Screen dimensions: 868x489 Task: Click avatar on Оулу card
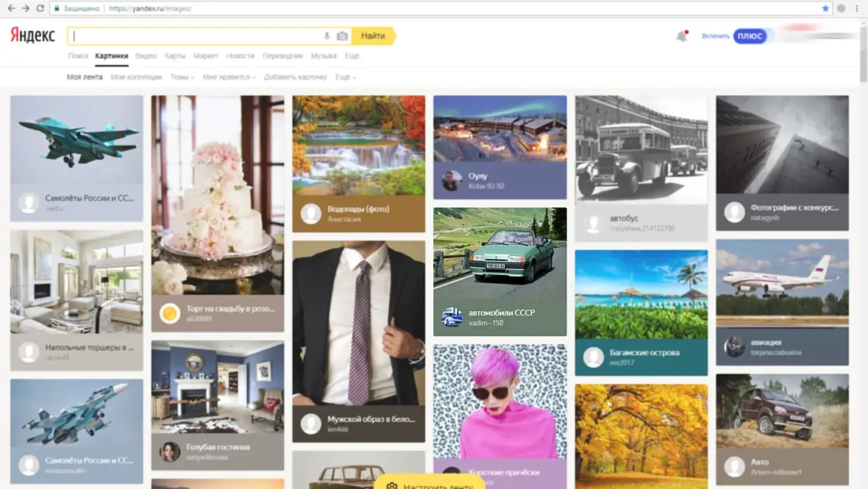coord(452,180)
